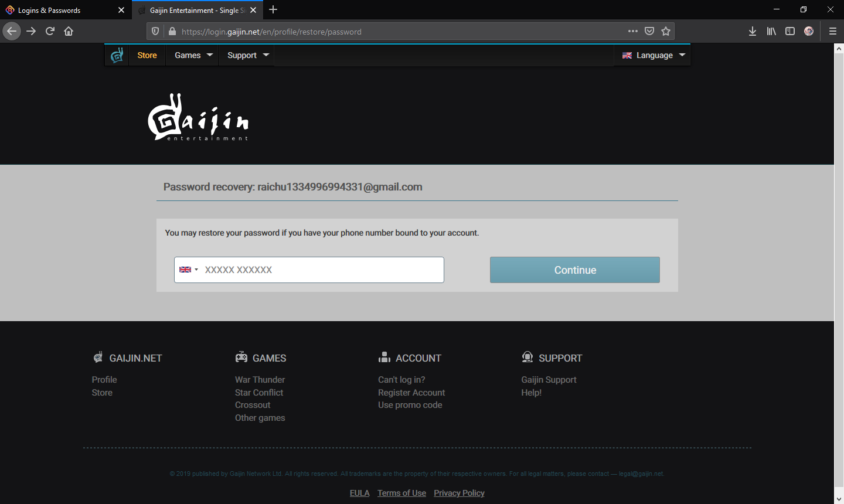
Task: View site padlock security information
Action: pyautogui.click(x=172, y=32)
